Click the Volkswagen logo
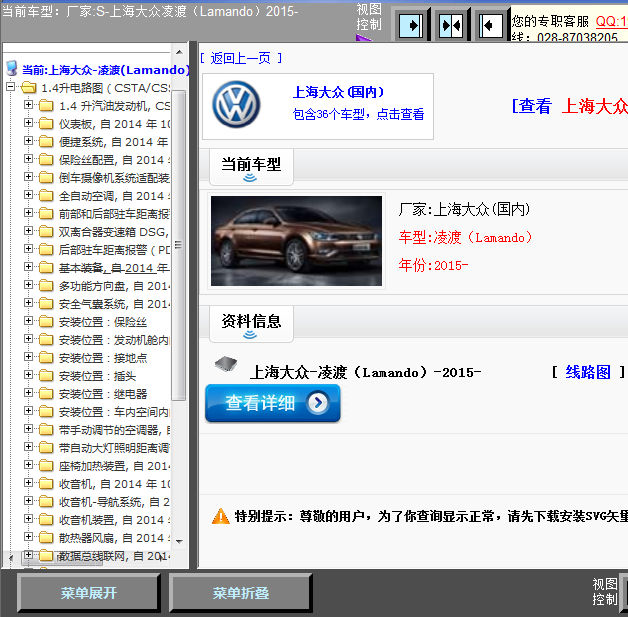Image resolution: width=628 pixels, height=617 pixels. tap(236, 105)
